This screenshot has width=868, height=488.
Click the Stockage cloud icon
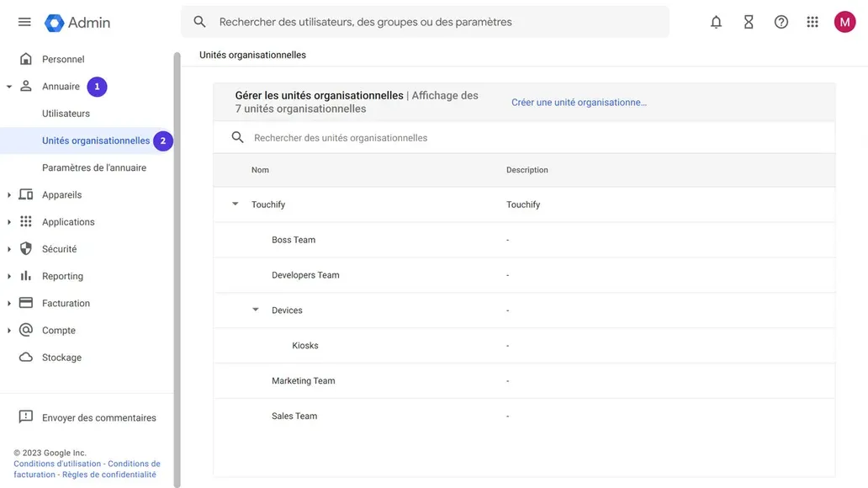coord(26,357)
